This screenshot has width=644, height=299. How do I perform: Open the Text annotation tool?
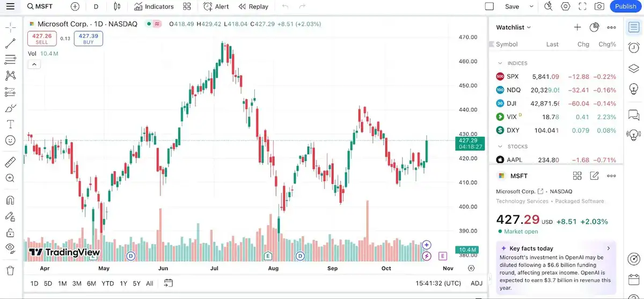[10, 124]
